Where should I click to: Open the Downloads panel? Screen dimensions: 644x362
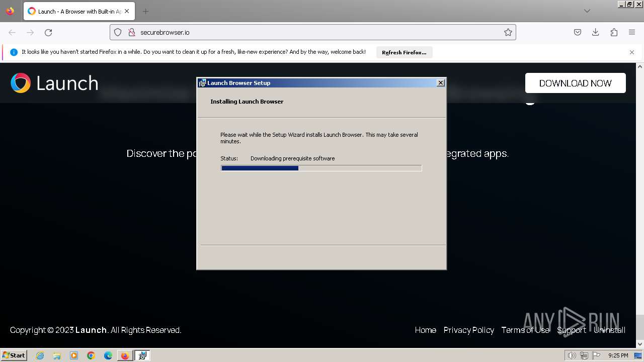pyautogui.click(x=596, y=32)
